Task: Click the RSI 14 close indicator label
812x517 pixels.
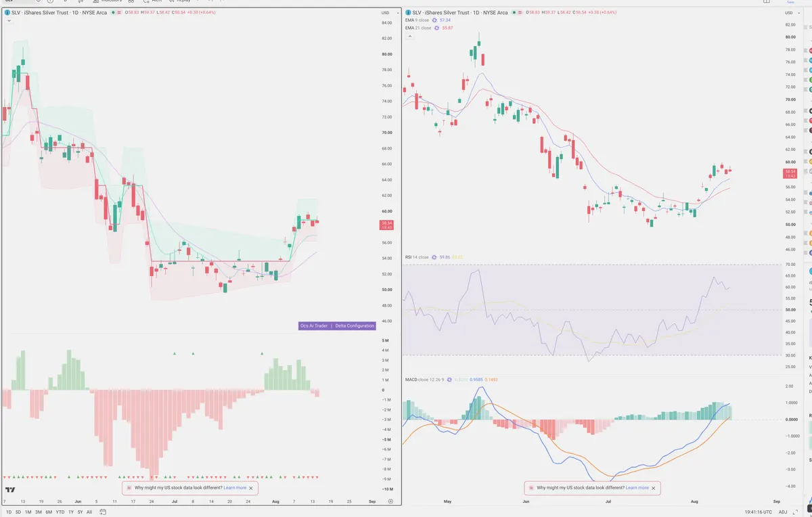Action: tap(417, 257)
